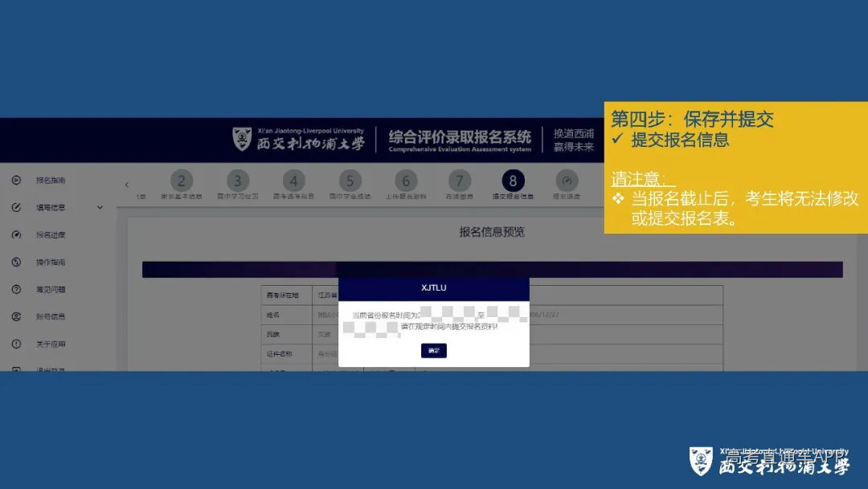The image size is (868, 489).
Task: Switch to step 7 在线缴费
Action: pyautogui.click(x=459, y=181)
